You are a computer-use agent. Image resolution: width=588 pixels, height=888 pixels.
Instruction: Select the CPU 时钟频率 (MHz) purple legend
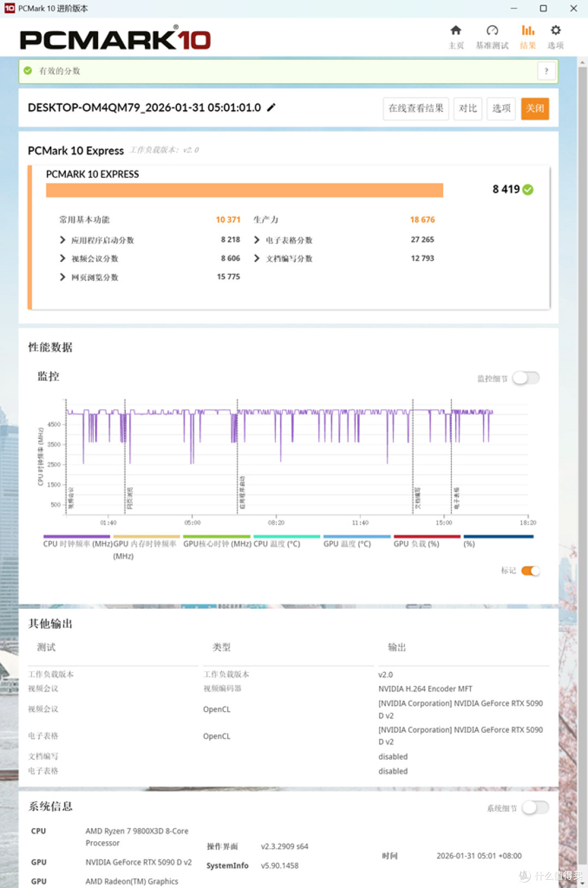click(x=77, y=537)
